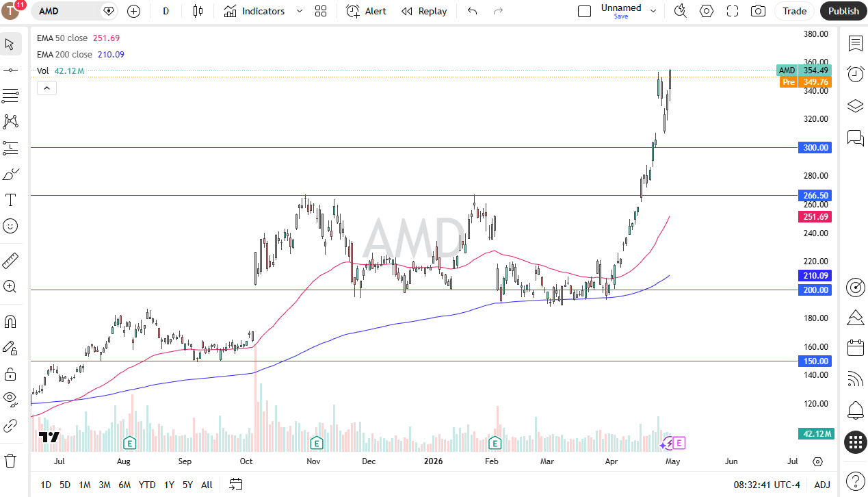The height and width of the screenshot is (497, 868).
Task: Select the 1M time range
Action: point(85,485)
